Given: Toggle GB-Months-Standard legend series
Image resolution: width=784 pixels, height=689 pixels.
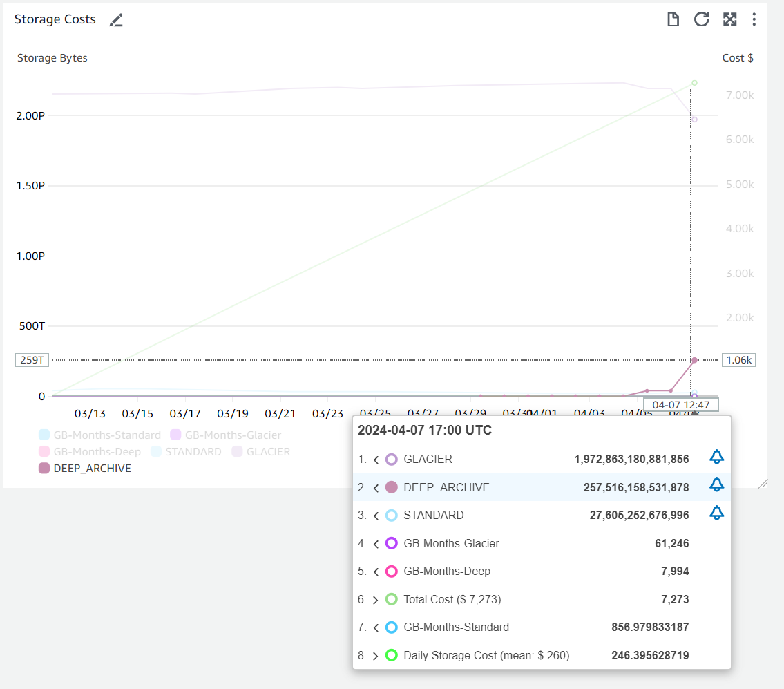Looking at the screenshot, I should (99, 435).
